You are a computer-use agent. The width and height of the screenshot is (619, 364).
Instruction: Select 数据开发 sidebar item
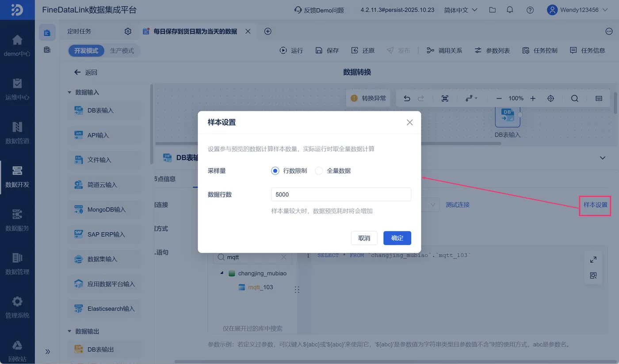(17, 176)
